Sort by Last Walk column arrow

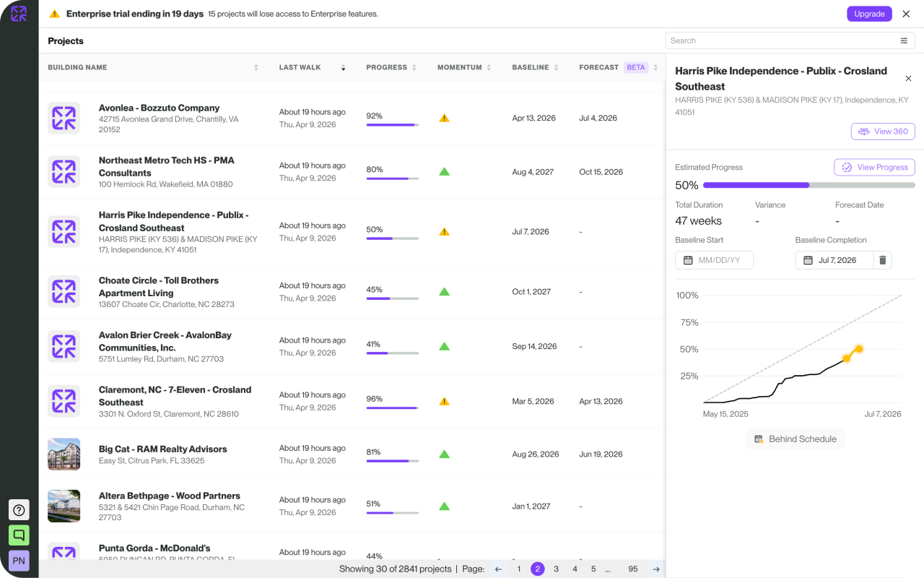(344, 68)
